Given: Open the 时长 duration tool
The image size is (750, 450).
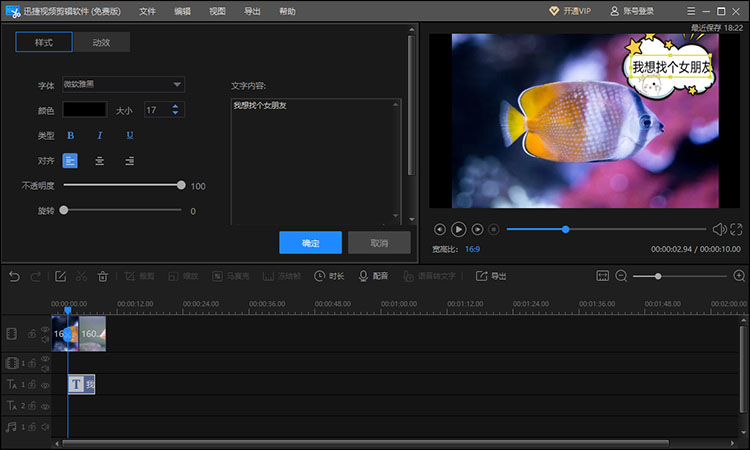Looking at the screenshot, I should tap(329, 276).
